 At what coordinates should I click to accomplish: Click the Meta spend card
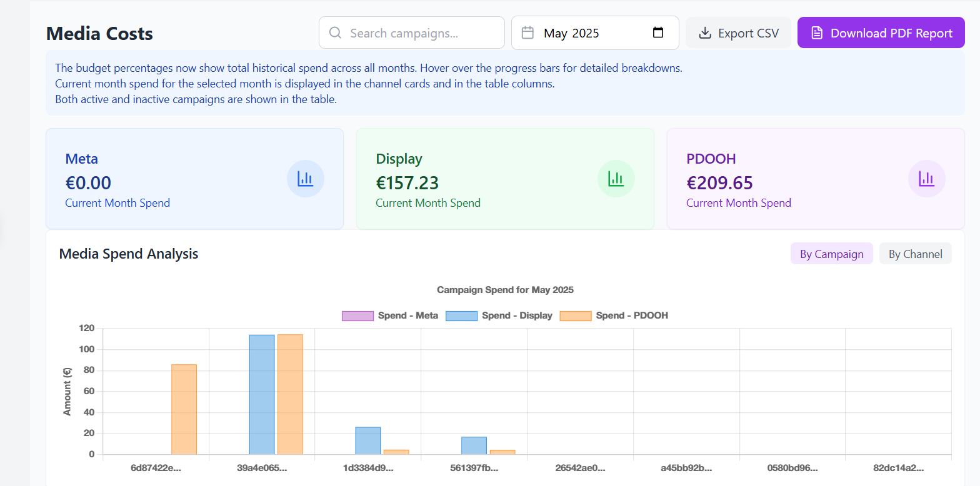pyautogui.click(x=195, y=179)
